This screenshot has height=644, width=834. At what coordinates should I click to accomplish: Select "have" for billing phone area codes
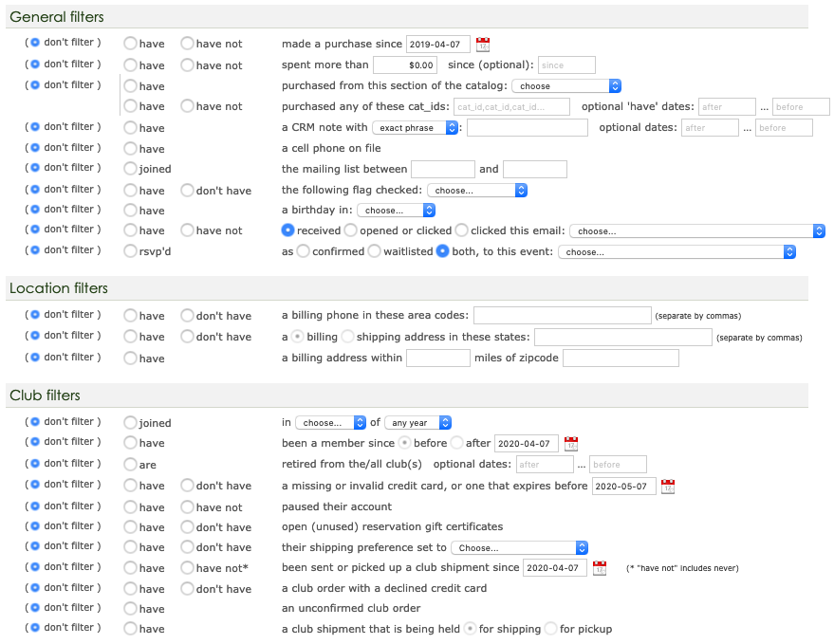[130, 315]
